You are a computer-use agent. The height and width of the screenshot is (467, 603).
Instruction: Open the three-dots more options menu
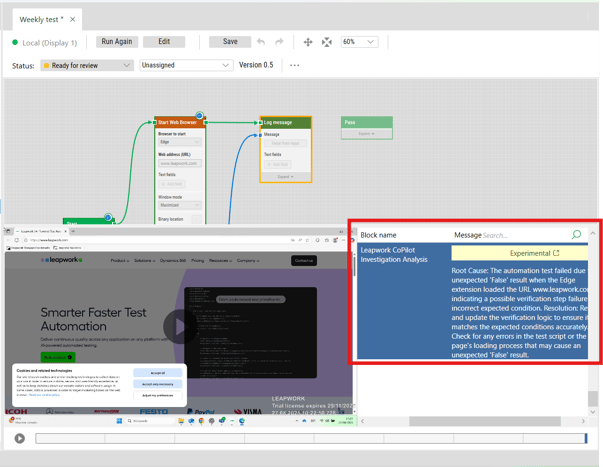pos(295,65)
